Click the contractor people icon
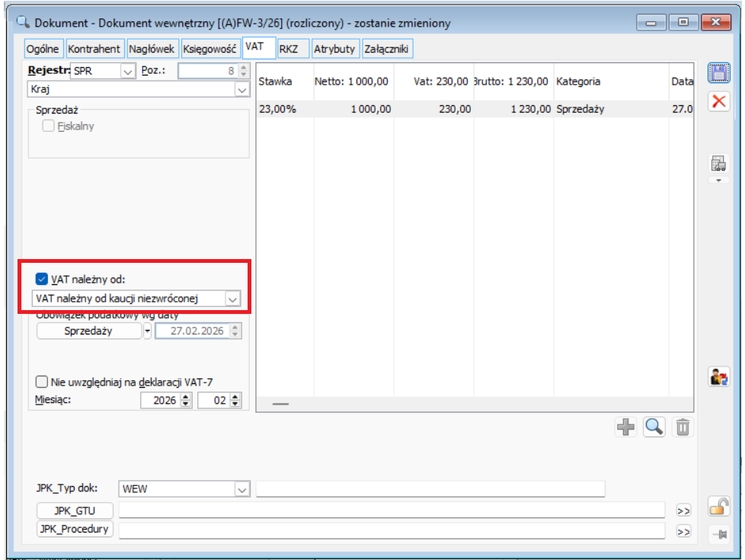The height and width of the screenshot is (560, 745). (718, 376)
